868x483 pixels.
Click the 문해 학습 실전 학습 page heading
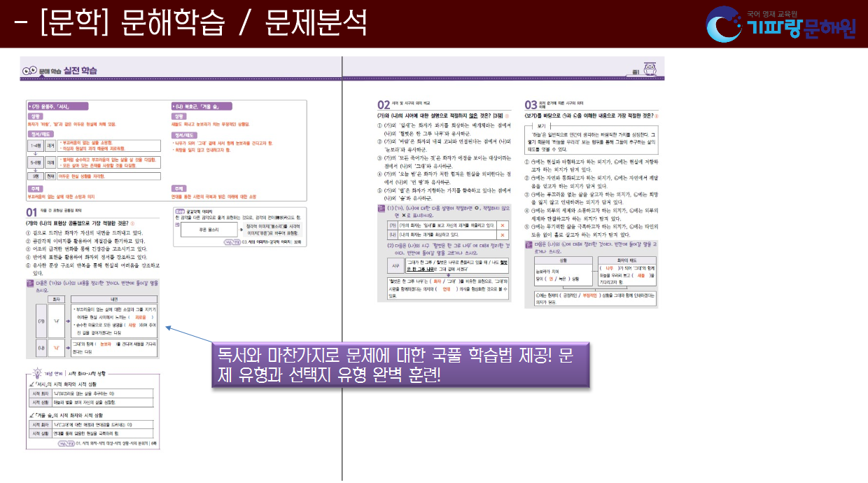click(x=68, y=71)
